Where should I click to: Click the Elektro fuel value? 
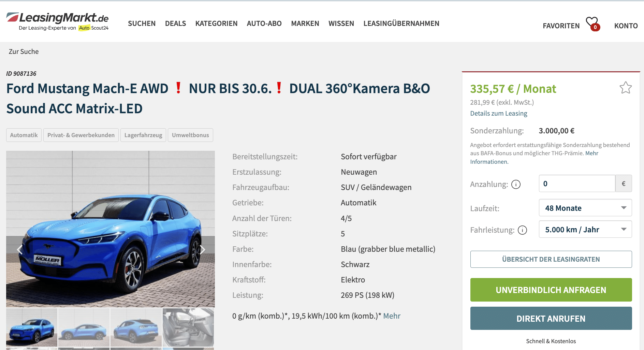click(x=353, y=280)
